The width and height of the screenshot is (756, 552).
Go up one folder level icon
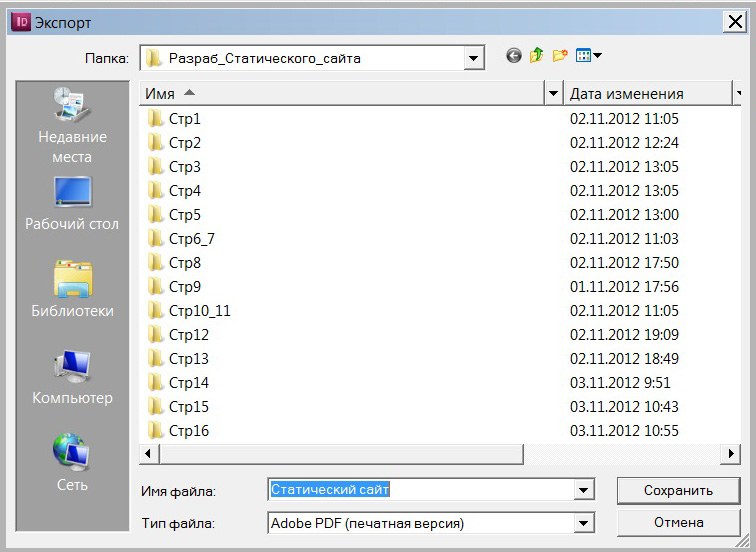pos(536,56)
